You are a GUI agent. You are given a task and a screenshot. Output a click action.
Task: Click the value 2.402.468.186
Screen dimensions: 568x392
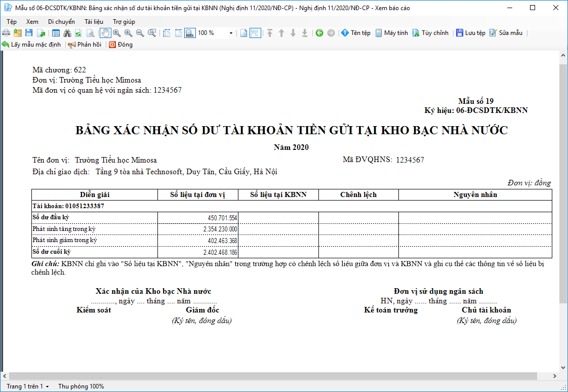pyautogui.click(x=220, y=253)
